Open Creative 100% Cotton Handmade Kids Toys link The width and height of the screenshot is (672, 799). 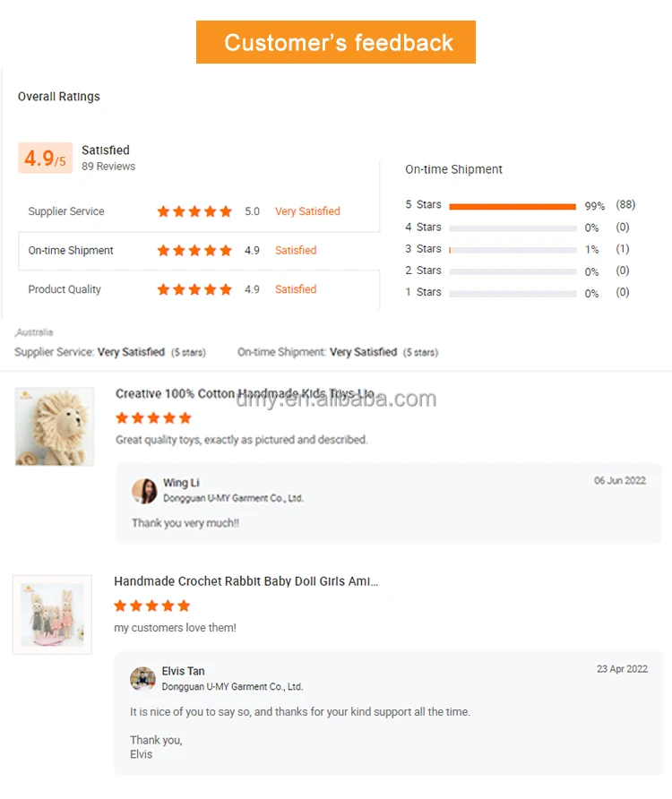(x=245, y=393)
